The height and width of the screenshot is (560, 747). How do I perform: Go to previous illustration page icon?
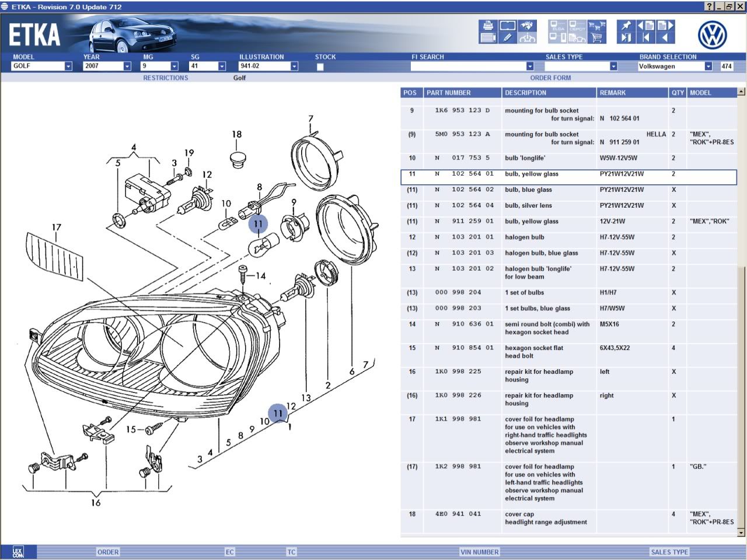[x=645, y=26]
